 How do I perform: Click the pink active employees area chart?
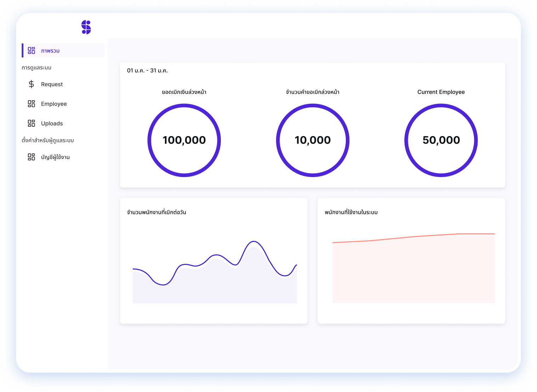click(x=413, y=269)
